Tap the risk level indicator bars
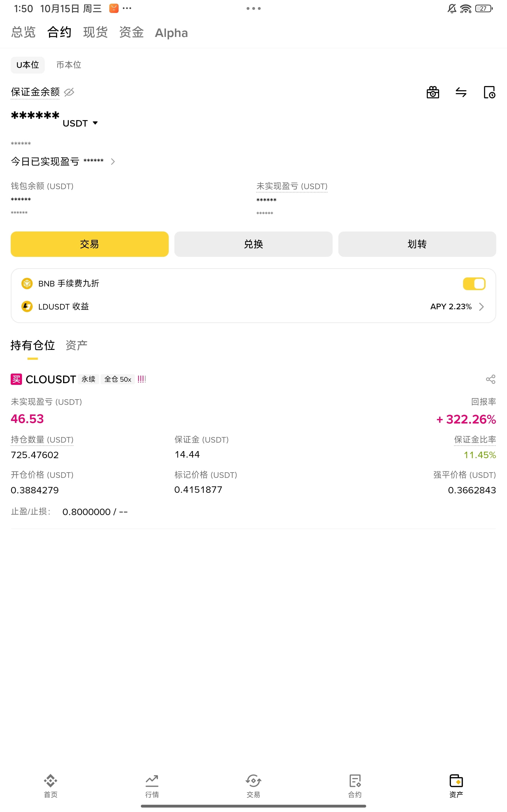The image size is (507, 812). [141, 379]
